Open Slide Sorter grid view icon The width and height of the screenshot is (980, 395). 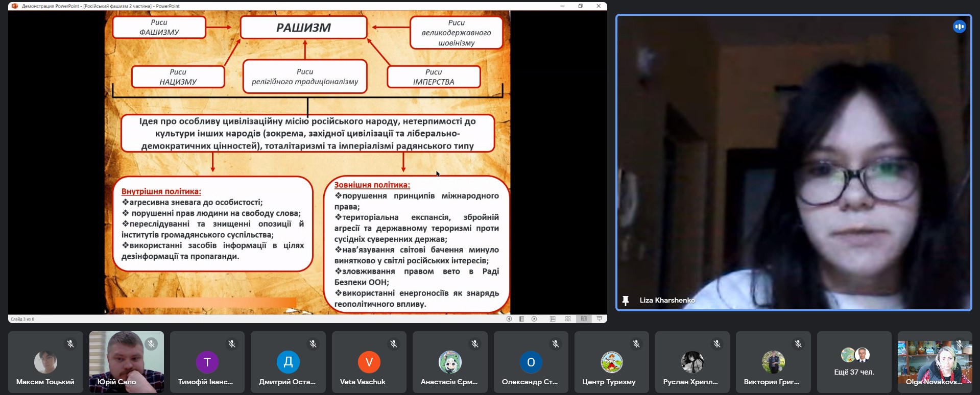coord(568,319)
